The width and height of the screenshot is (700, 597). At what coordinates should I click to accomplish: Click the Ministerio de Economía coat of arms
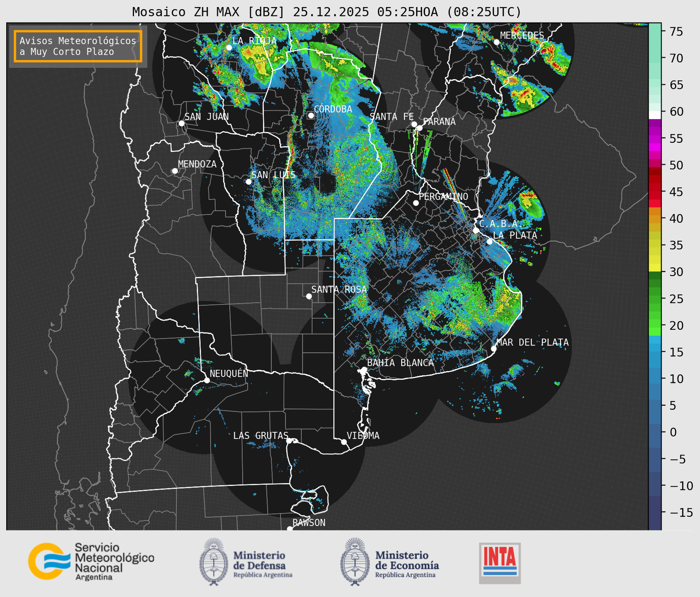[x=355, y=562]
